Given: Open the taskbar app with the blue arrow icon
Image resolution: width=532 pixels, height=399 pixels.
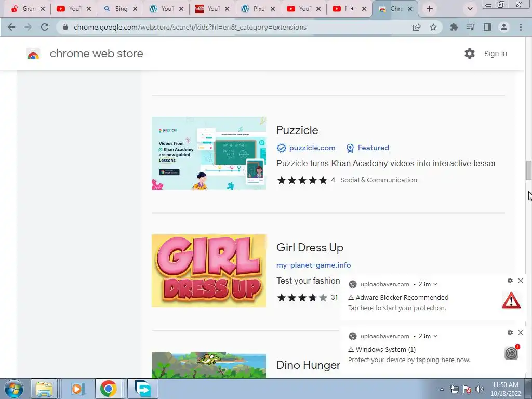Looking at the screenshot, I should click(x=143, y=389).
